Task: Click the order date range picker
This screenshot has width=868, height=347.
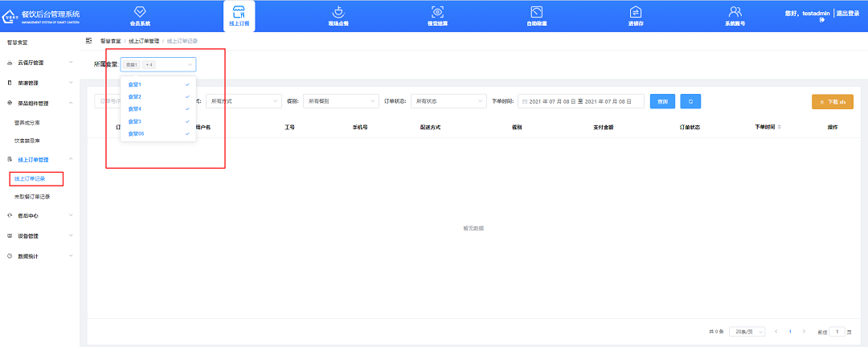Action: coord(581,101)
